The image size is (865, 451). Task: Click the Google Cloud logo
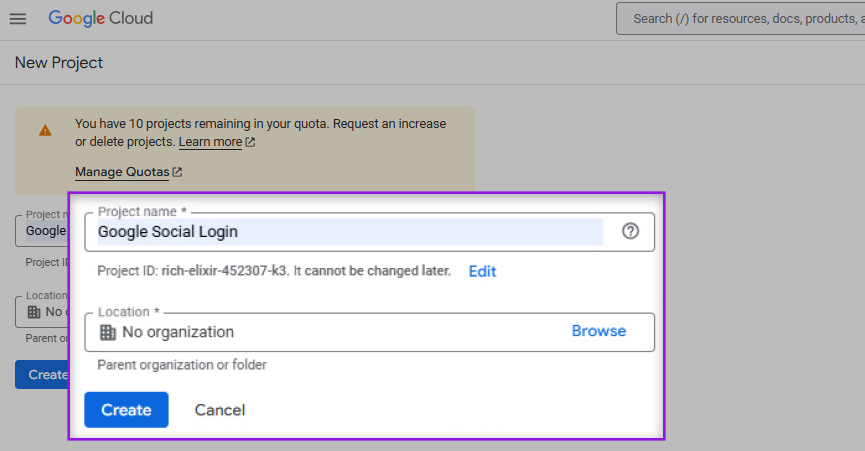pyautogui.click(x=100, y=19)
